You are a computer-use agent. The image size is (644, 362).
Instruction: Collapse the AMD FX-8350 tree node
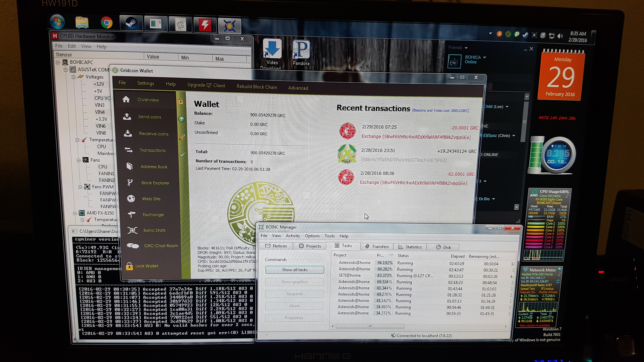(75, 213)
